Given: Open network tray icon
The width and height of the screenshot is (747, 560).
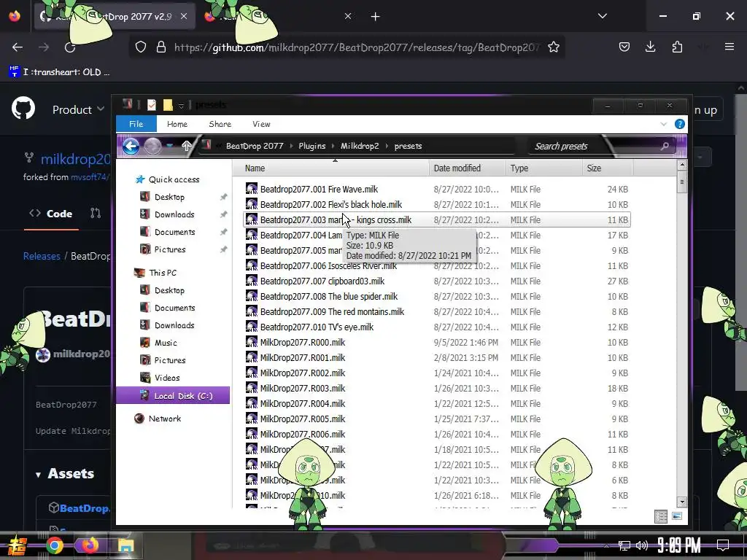Looking at the screenshot, I should click(624, 545).
